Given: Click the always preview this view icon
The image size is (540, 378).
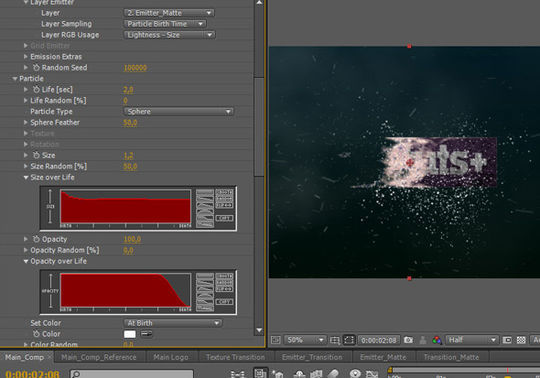Looking at the screenshot, I should click(276, 340).
